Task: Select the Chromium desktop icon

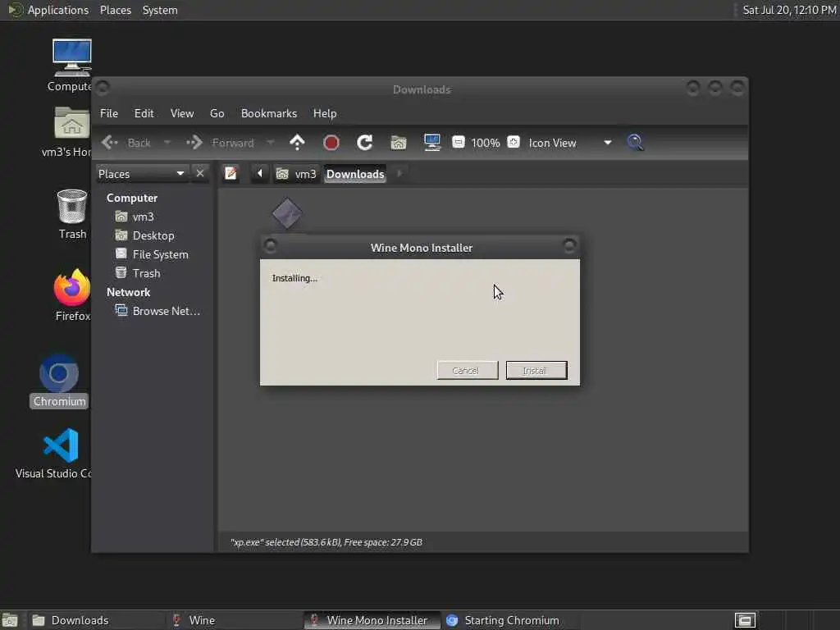Action: point(59,381)
